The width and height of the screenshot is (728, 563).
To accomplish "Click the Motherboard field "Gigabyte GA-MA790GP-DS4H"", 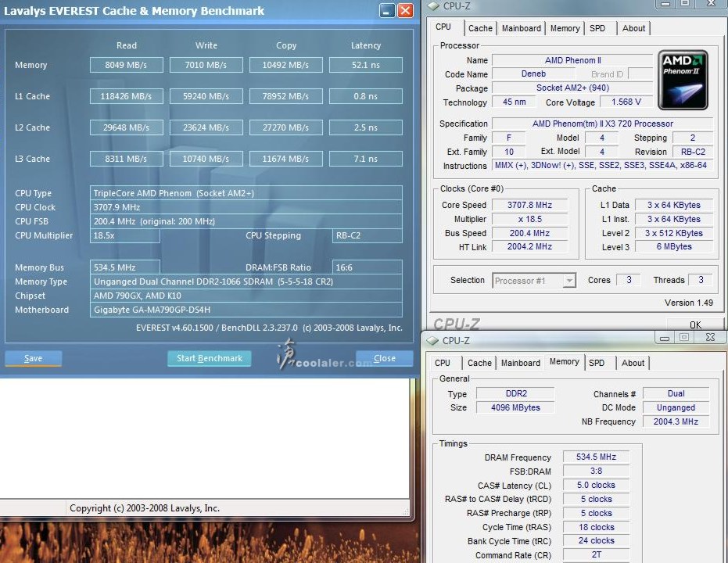I will coord(246,310).
